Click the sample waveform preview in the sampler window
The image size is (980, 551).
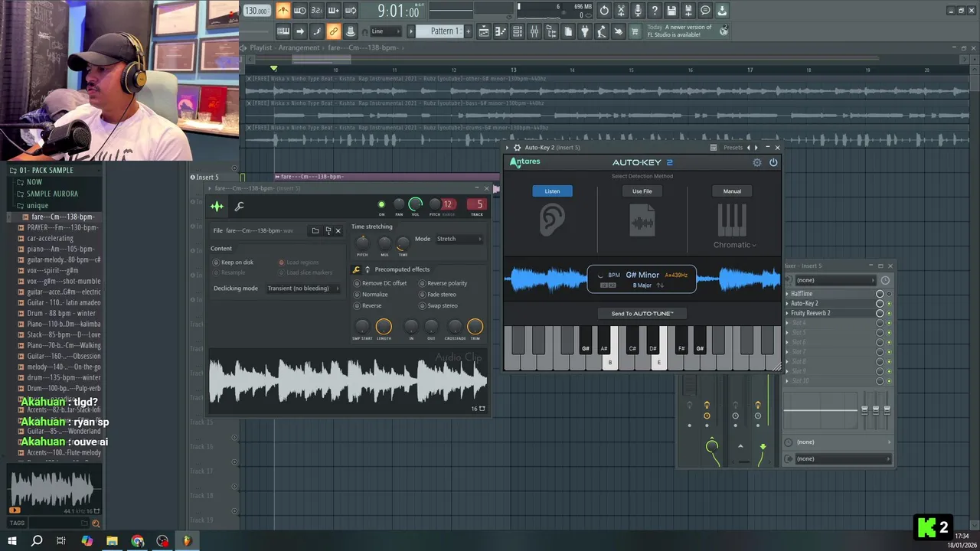(x=348, y=380)
